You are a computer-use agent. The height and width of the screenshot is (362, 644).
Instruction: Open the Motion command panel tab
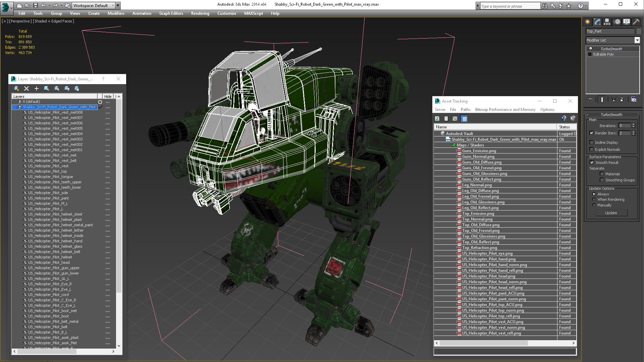tap(617, 22)
